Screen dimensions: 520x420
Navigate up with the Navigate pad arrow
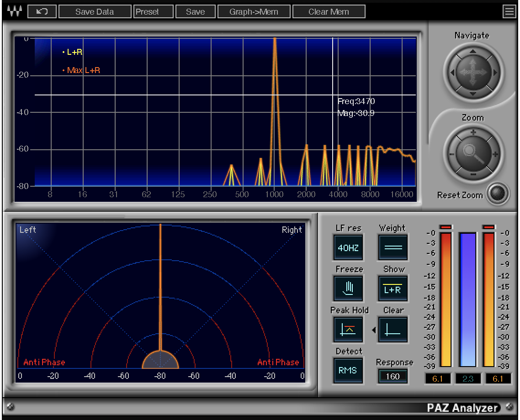[473, 51]
